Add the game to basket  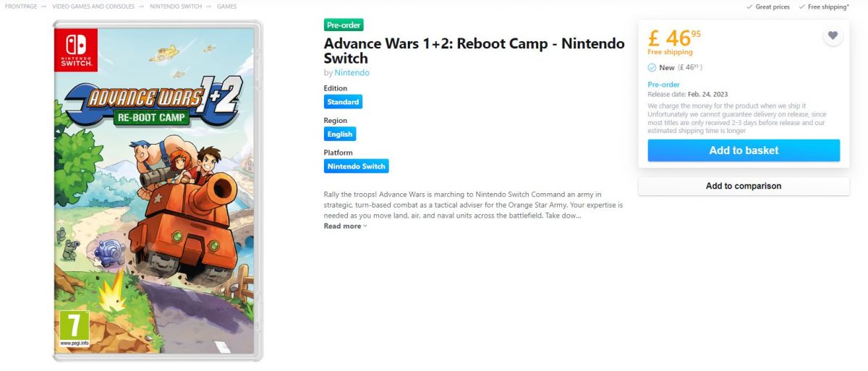tap(744, 150)
